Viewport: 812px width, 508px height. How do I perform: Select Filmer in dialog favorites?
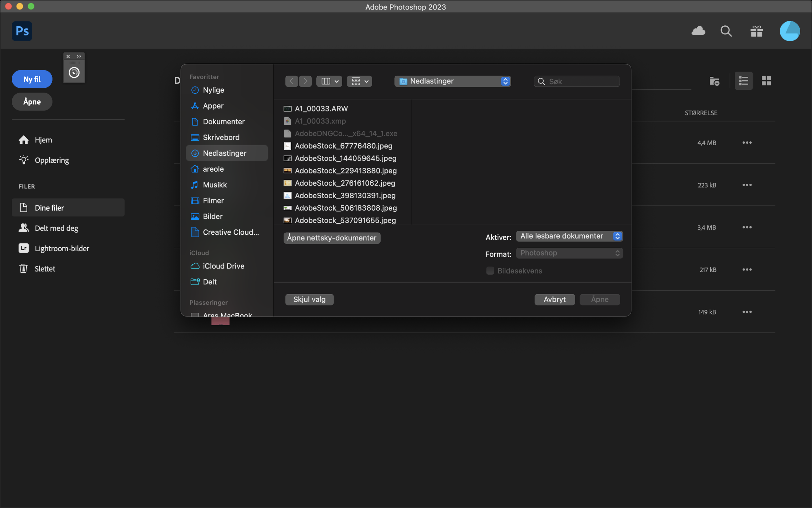pos(227,201)
